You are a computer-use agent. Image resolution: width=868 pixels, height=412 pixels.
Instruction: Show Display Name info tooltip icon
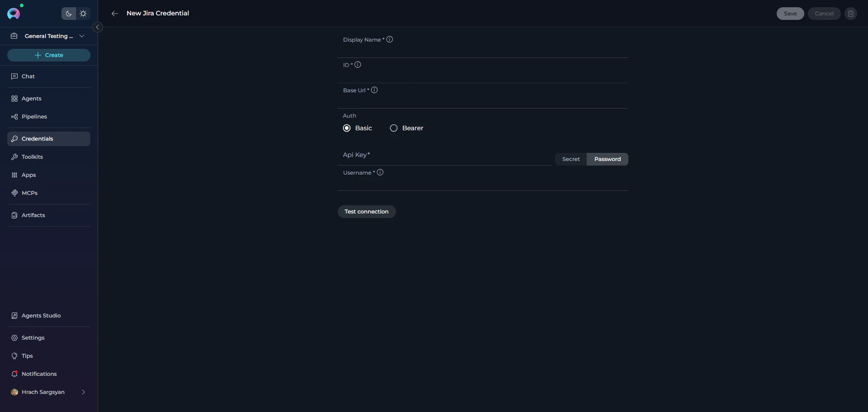(390, 39)
